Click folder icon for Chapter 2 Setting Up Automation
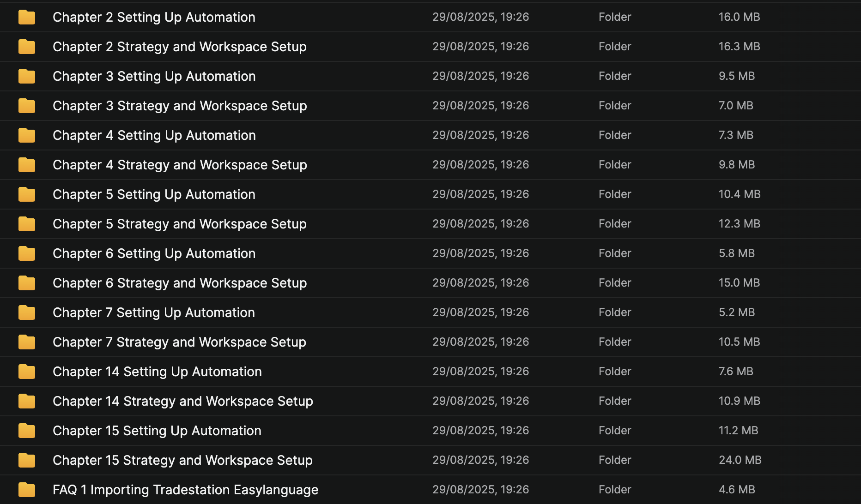861x504 pixels. [27, 17]
